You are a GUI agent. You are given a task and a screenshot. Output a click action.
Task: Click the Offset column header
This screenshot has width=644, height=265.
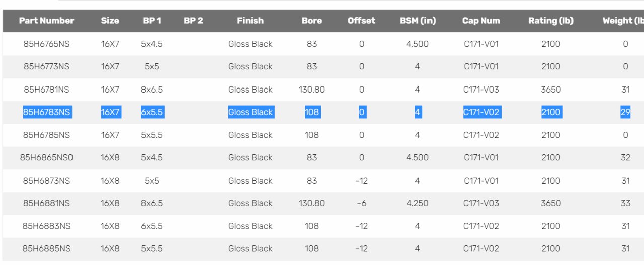[x=362, y=21]
